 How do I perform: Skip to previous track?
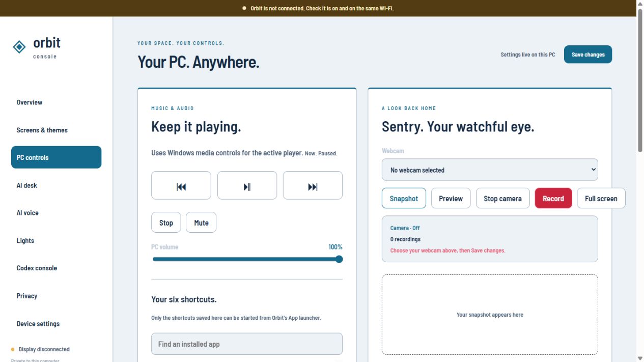click(x=181, y=185)
